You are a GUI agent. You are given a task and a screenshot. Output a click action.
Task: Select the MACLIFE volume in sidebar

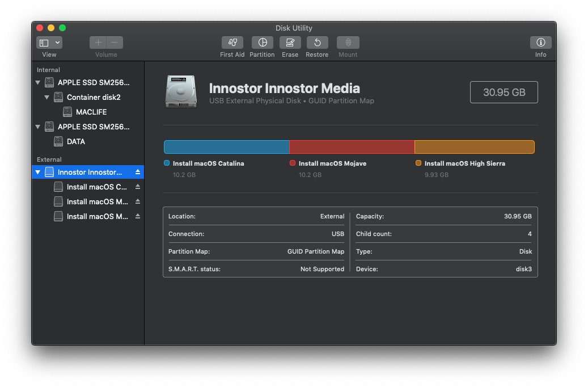[91, 112]
